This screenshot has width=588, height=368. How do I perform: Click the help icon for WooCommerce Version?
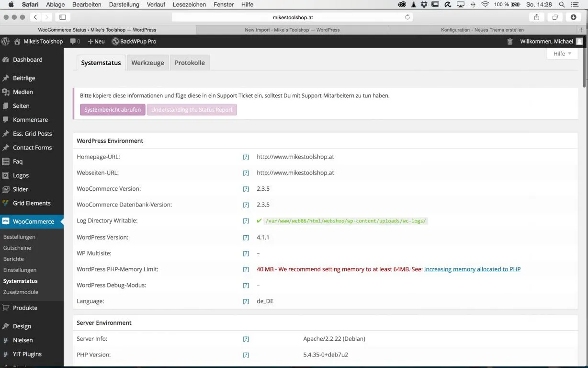(246, 189)
